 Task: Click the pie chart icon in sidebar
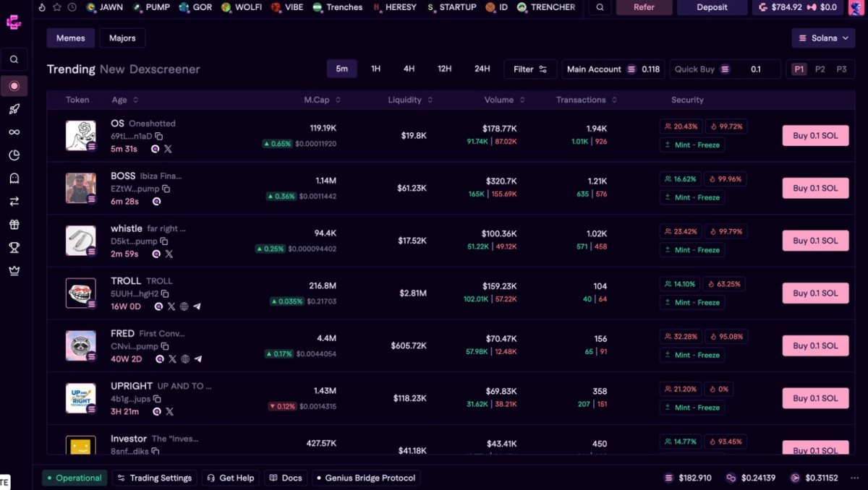click(14, 155)
